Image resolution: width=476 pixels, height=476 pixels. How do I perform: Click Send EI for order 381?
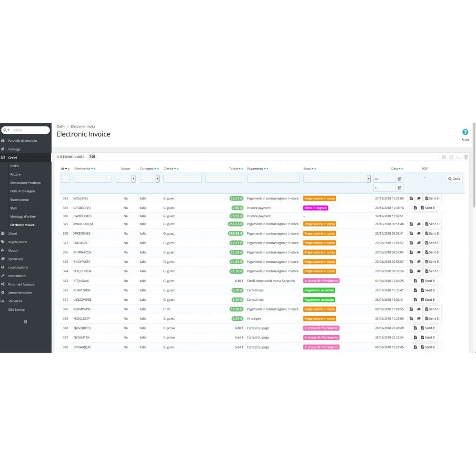click(428, 208)
